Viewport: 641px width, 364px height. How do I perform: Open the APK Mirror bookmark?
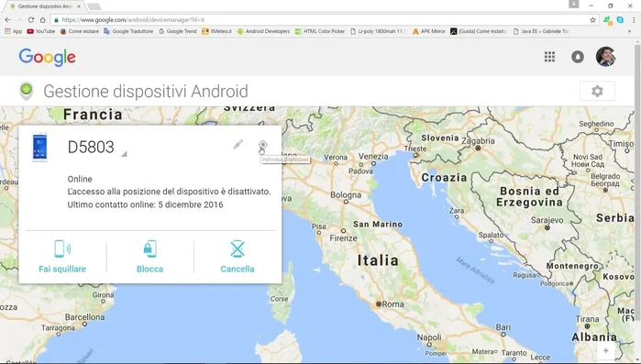428,31
